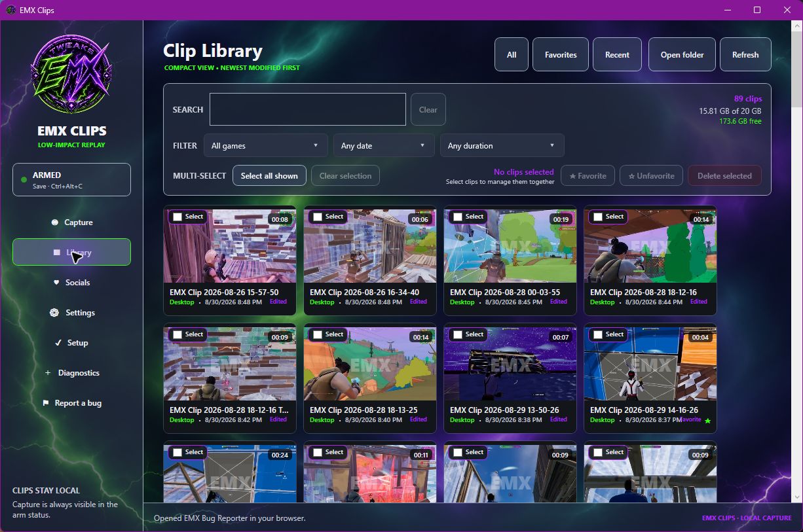Click the Clear search button
Screen dimensions: 803x532
(428, 109)
